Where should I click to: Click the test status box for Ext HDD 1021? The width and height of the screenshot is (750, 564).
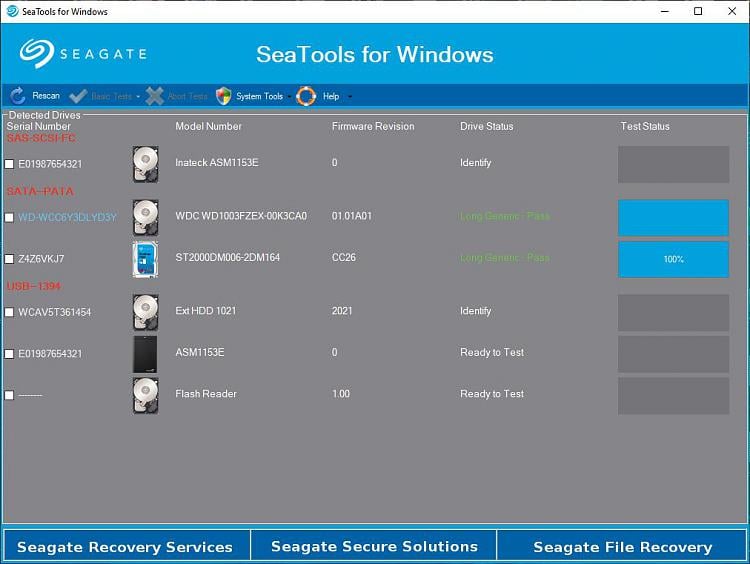(673, 312)
